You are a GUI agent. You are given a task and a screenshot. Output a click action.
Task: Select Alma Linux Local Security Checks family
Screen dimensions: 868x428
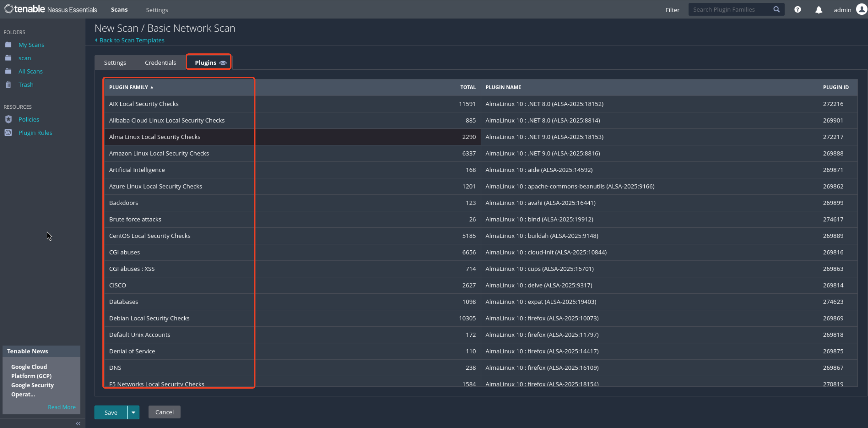(155, 137)
